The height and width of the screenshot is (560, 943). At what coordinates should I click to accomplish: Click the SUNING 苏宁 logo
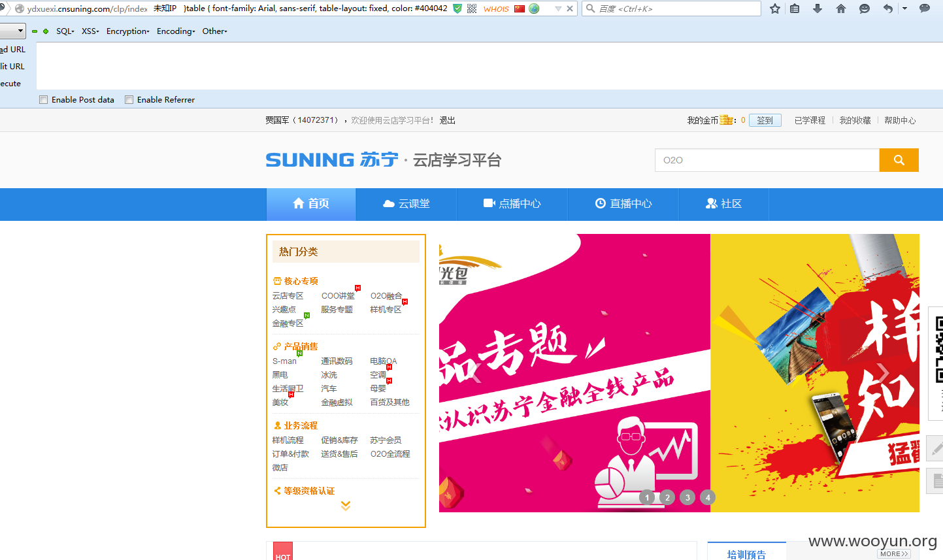click(332, 159)
